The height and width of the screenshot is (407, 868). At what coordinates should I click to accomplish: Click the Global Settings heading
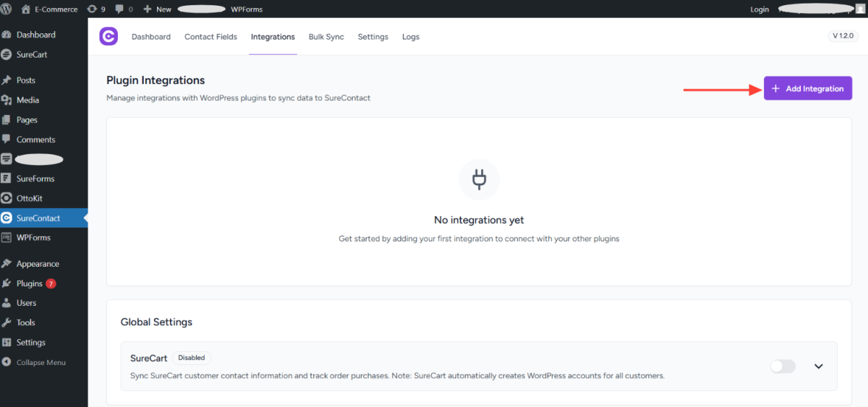pos(156,322)
